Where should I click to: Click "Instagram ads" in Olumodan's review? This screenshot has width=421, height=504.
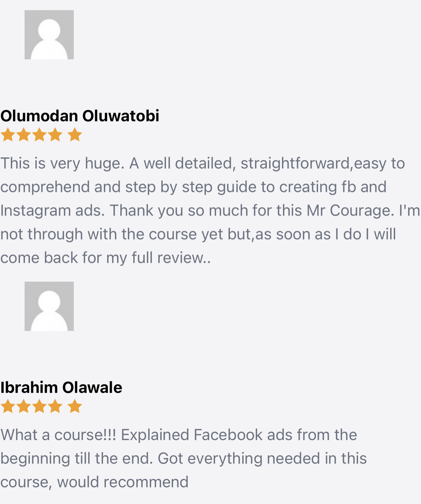point(52,210)
